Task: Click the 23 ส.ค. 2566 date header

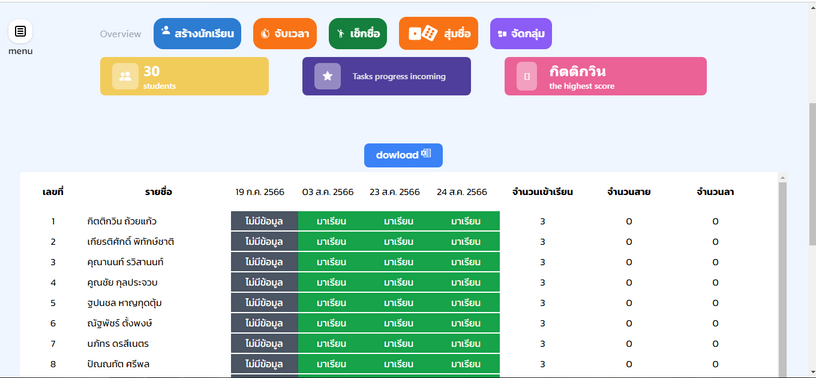Action: 394,192
